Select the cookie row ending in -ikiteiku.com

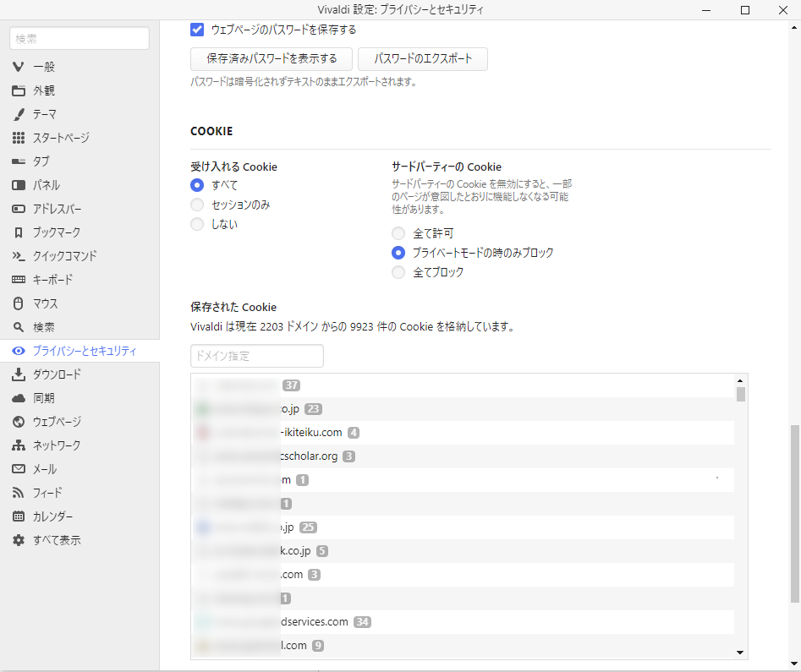click(x=463, y=433)
